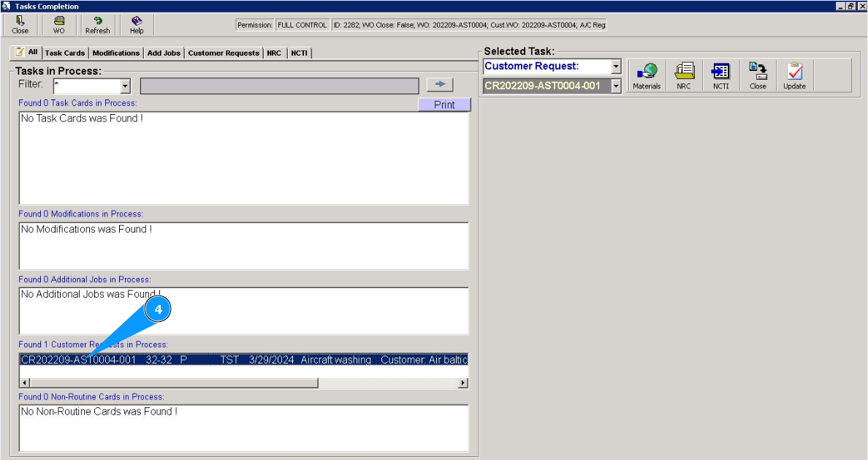Switch to the Task Cards tab
Screen dimensions: 868x460
tap(65, 53)
